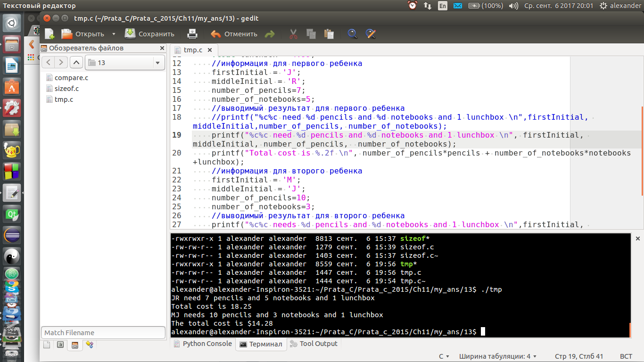Go forward in the file browser
This screenshot has height=362, width=644.
pyautogui.click(x=61, y=62)
